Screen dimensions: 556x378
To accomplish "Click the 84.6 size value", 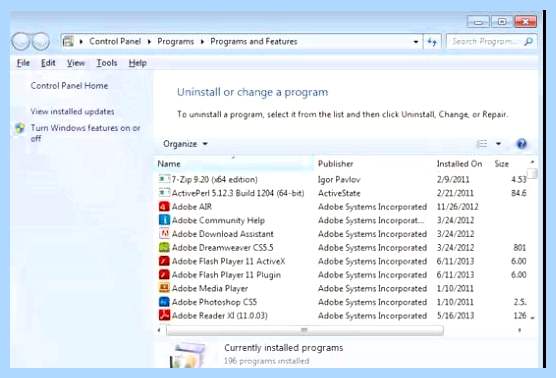I will [519, 193].
